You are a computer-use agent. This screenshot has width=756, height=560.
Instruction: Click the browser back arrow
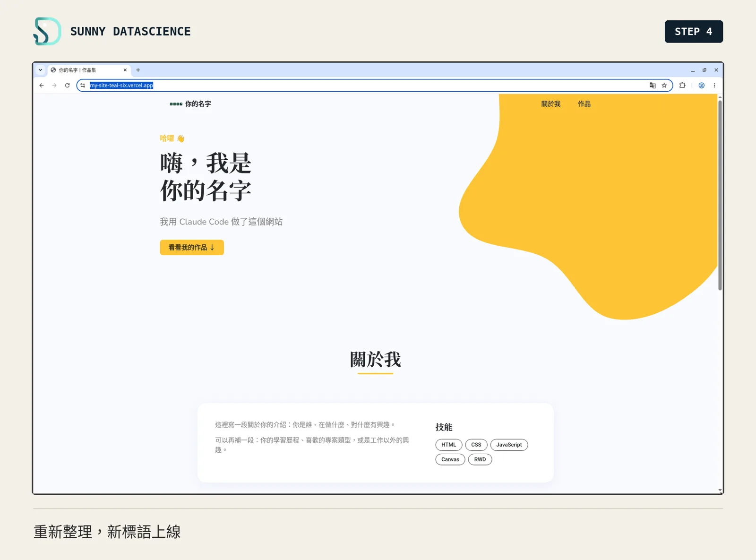pyautogui.click(x=42, y=86)
